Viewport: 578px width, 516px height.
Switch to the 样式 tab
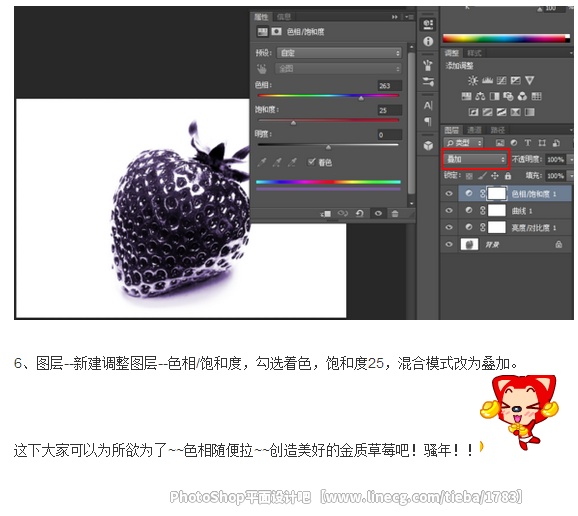(474, 53)
